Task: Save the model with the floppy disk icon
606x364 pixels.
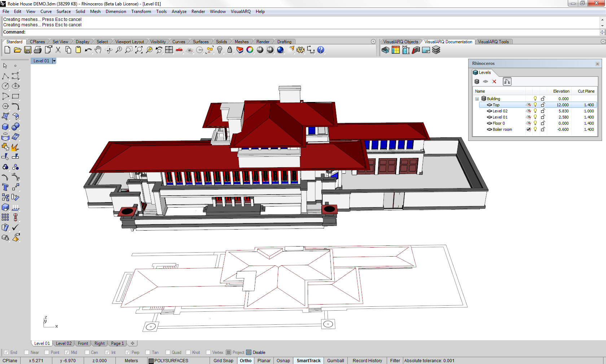Action: (x=27, y=50)
